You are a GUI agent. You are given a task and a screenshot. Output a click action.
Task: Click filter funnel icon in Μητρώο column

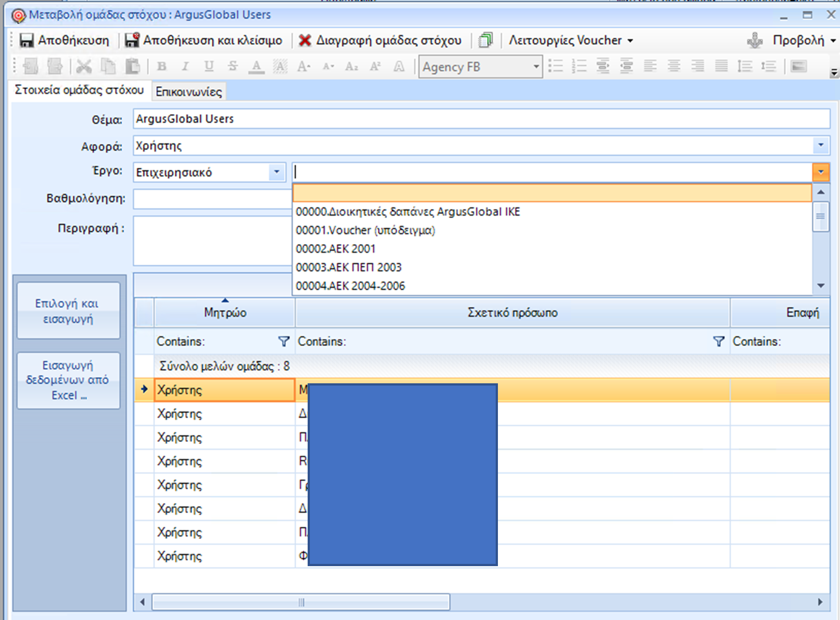[x=284, y=341]
